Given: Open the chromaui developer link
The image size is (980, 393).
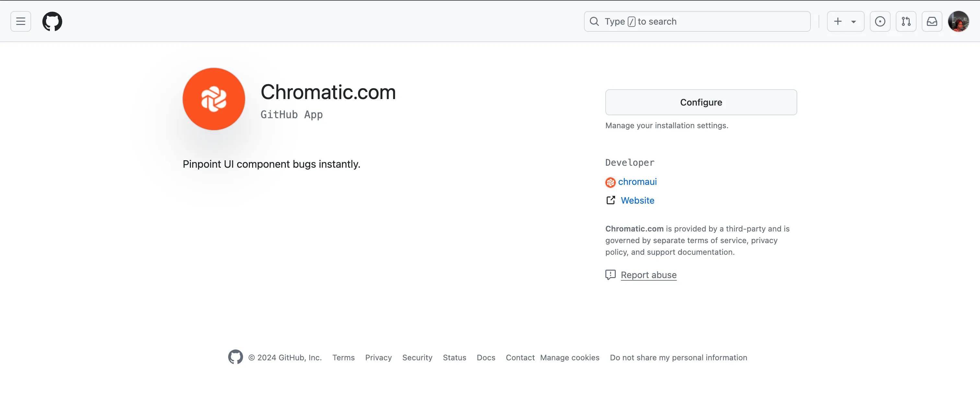Looking at the screenshot, I should coord(637,182).
